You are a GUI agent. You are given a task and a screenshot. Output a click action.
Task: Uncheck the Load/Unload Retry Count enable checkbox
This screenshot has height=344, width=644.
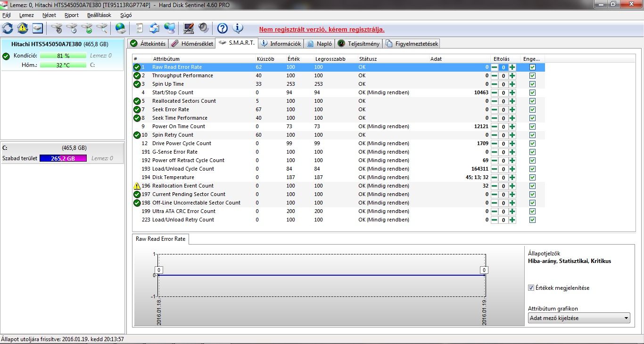tap(532, 220)
